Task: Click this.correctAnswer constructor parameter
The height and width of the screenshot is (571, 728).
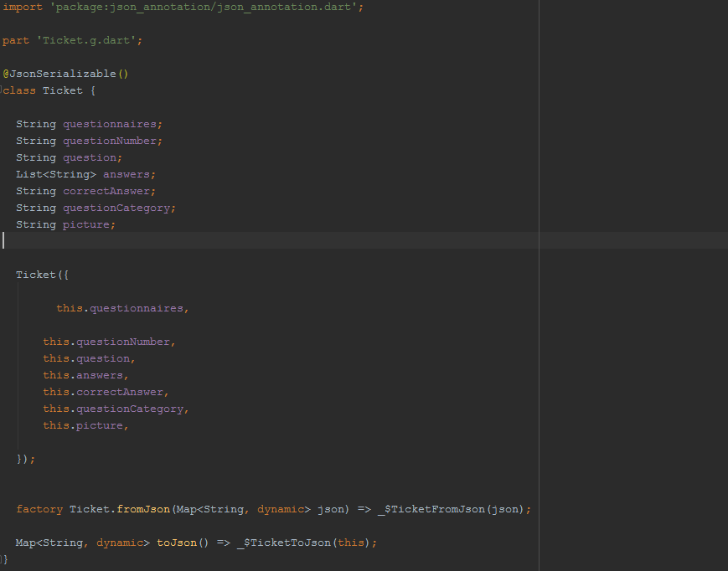Action: coord(103,392)
